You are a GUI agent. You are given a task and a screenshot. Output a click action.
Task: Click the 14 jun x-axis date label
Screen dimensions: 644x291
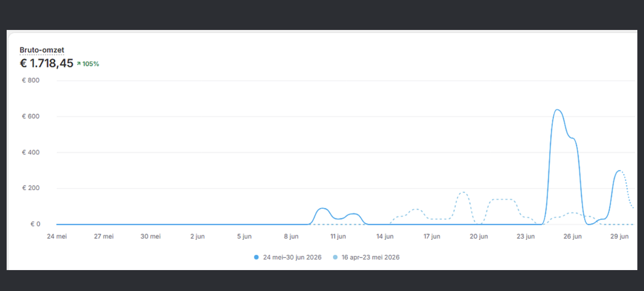click(385, 236)
